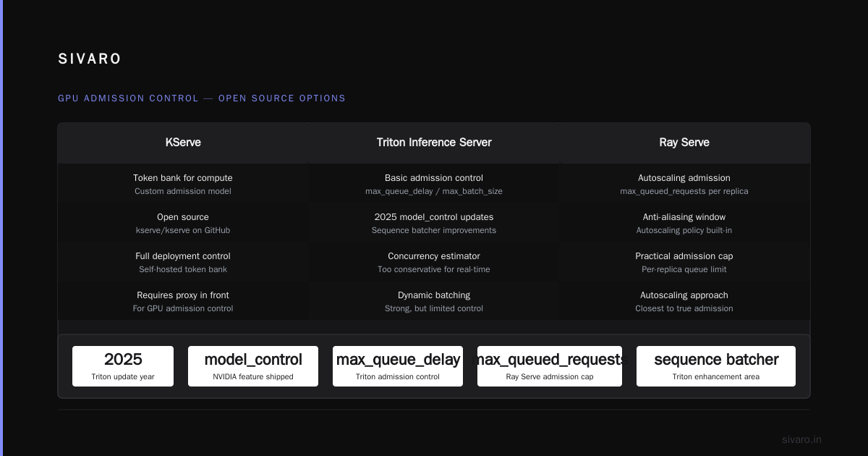Screen dimensions: 868x456
Task: Click 'For GPU admission control' subtext
Action: 183,309
